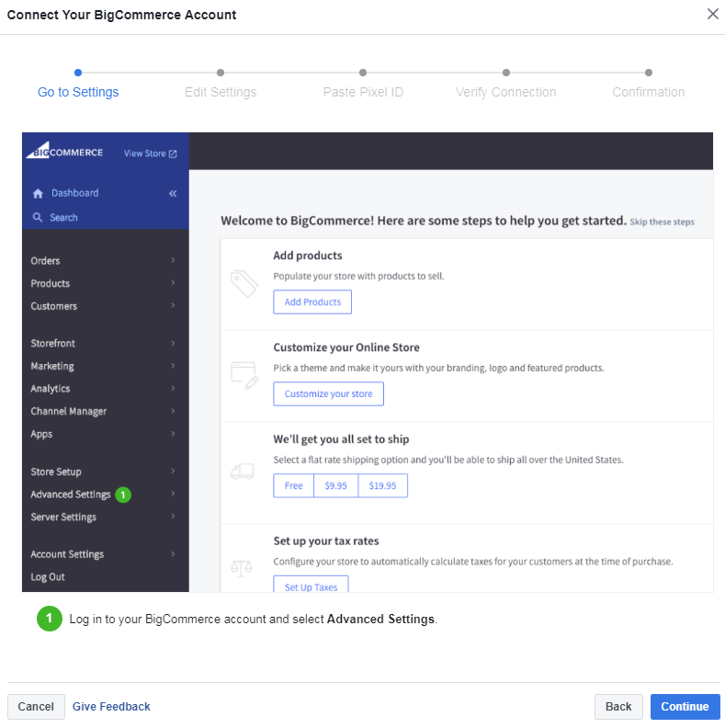Expand the Orders menu chevron

(173, 260)
